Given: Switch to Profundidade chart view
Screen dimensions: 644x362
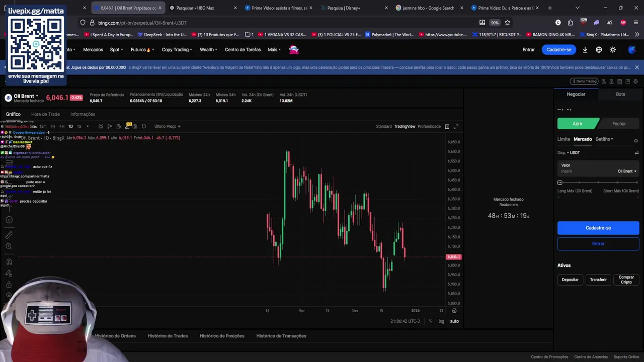Looking at the screenshot, I should click(x=429, y=126).
